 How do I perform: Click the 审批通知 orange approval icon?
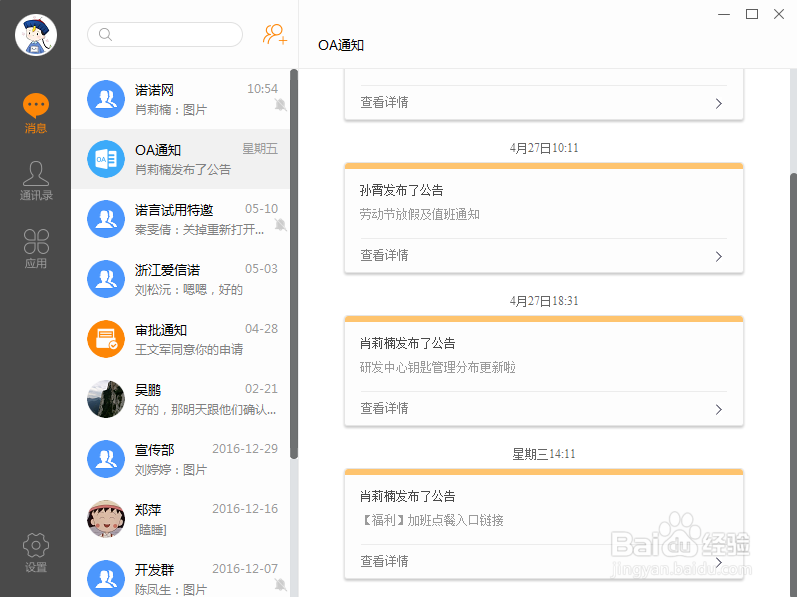[x=105, y=339]
